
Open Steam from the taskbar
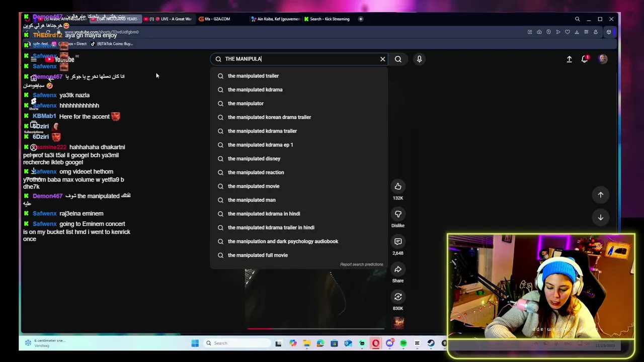431,343
